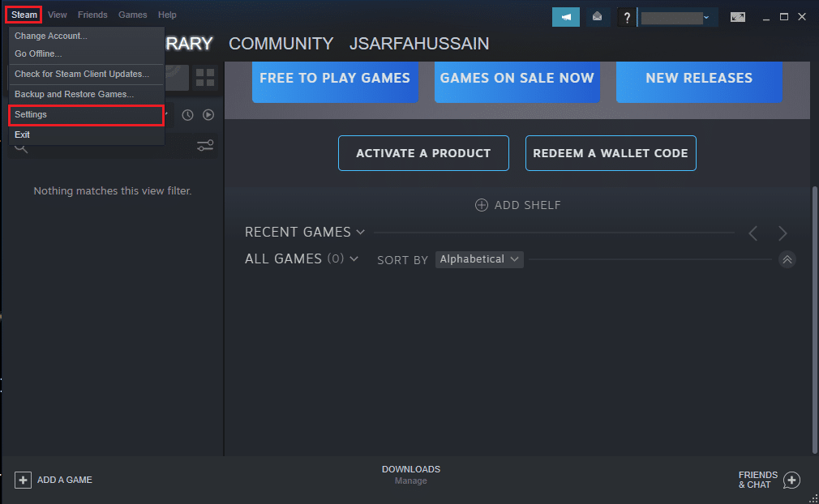
Task: Open Friends & Chat panel
Action: tap(765, 480)
